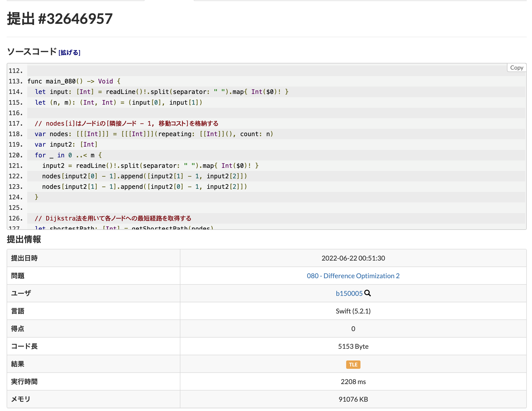The image size is (532, 411).
Task: Open the 080 - Difference Optimization 2 problem link
Action: [x=353, y=276]
